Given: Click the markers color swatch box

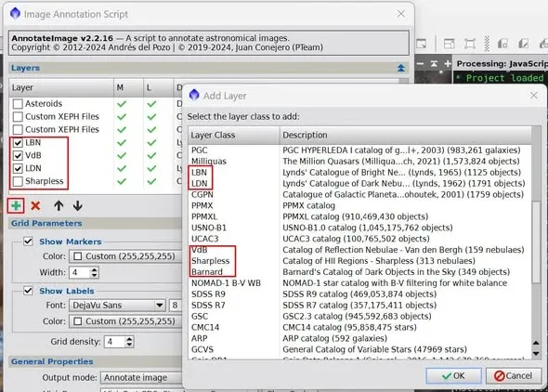Looking at the screenshot, I should [x=78, y=256].
